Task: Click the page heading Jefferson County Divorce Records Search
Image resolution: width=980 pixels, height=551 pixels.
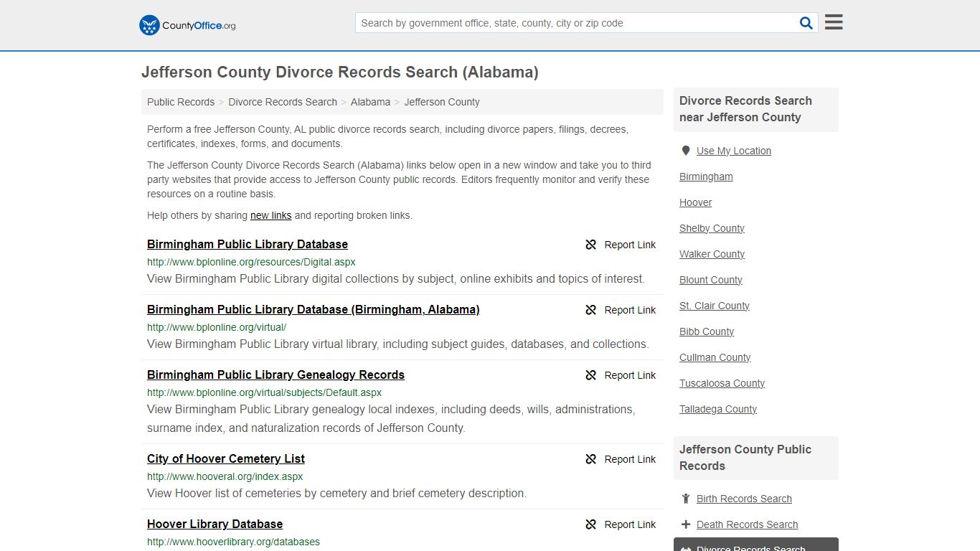Action: pos(340,72)
